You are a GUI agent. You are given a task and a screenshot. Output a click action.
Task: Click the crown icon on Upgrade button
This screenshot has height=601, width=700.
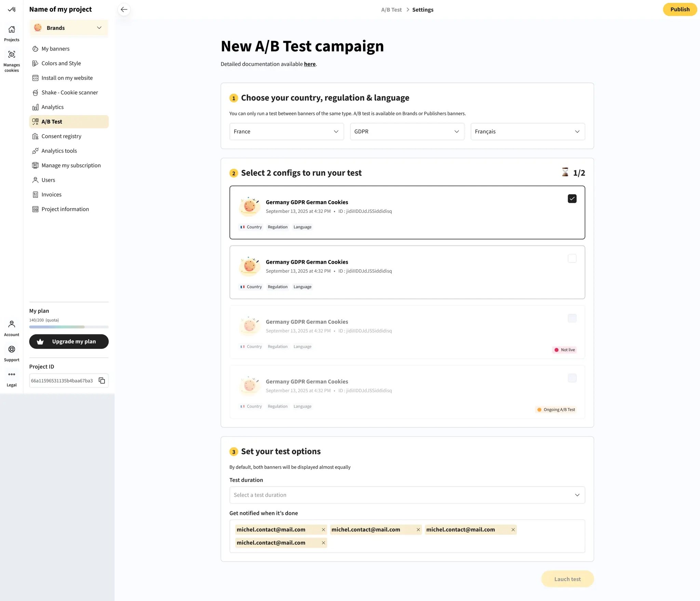click(40, 342)
